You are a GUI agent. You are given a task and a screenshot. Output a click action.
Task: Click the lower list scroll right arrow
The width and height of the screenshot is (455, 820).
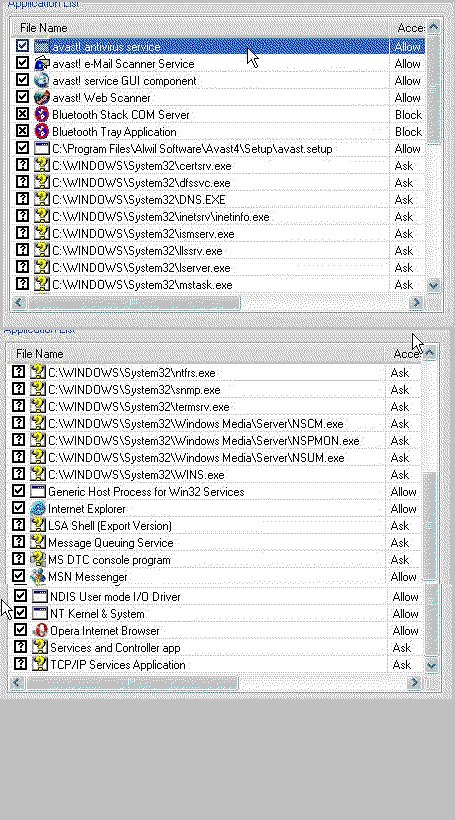pyautogui.click(x=414, y=682)
